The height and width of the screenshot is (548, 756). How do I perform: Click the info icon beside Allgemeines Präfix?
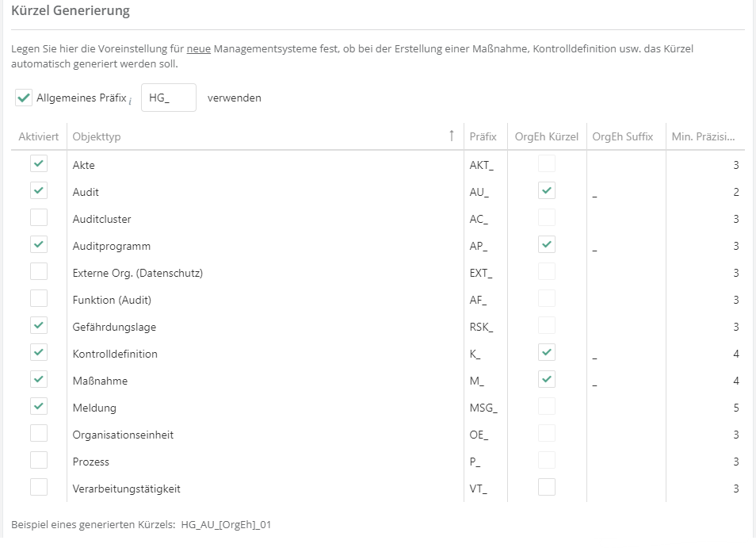click(130, 101)
